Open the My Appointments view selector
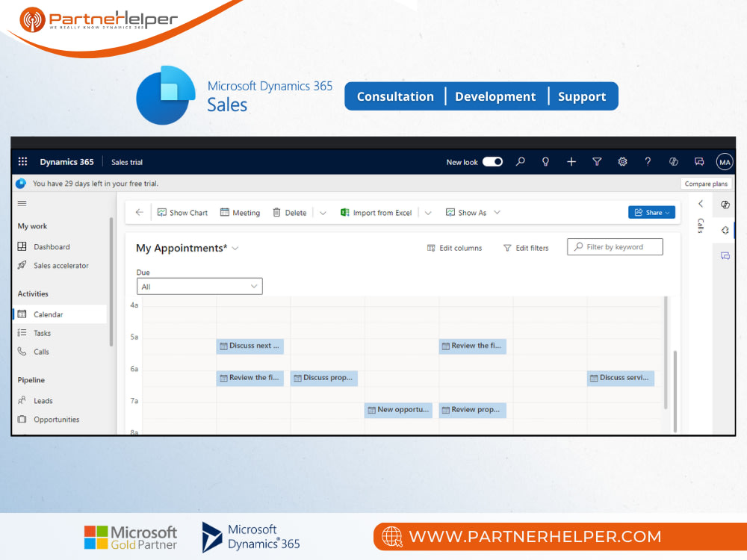Viewport: 747px width, 560px height. tap(187, 248)
